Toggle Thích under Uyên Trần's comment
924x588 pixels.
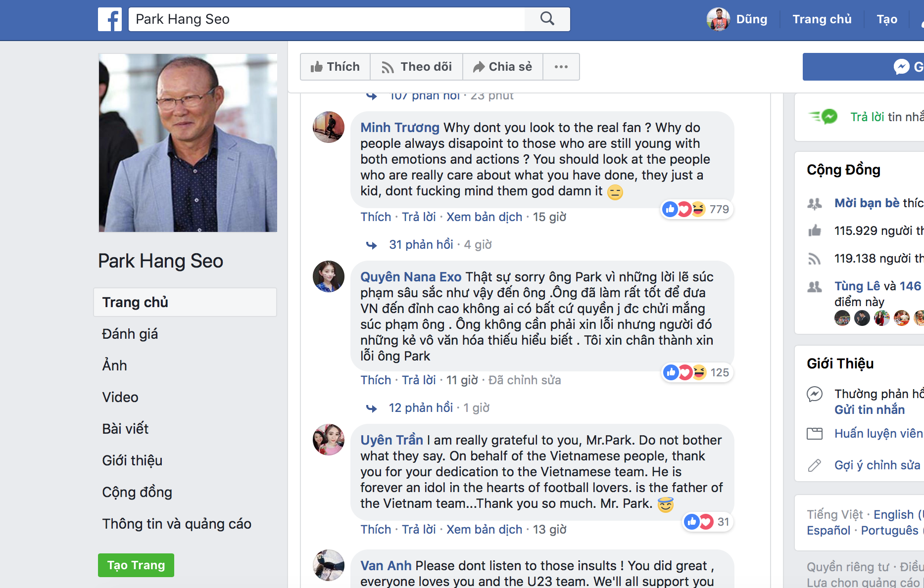(x=376, y=530)
